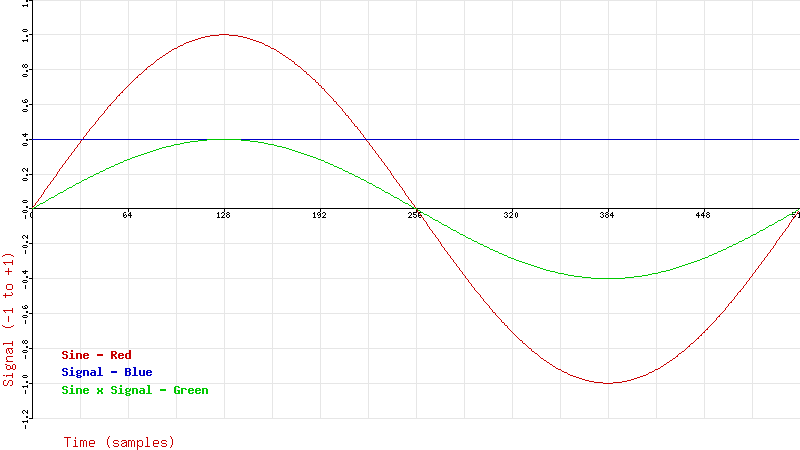Viewport: 800px width, 450px height.
Task: Select the 64 tick label on time axis
Action: click(x=128, y=215)
